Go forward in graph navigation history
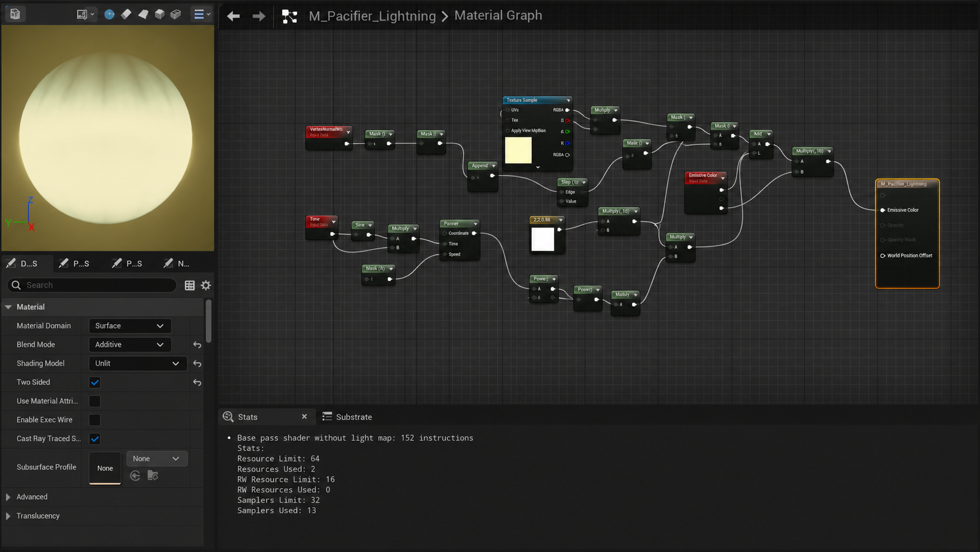Screen dimensions: 980x552 point(258,16)
